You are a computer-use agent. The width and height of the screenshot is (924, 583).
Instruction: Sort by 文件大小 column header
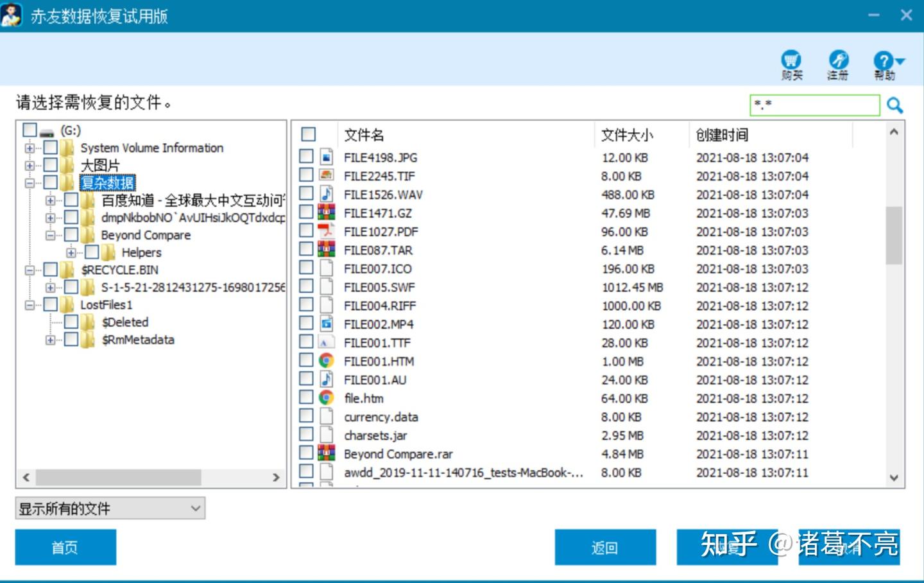627,135
